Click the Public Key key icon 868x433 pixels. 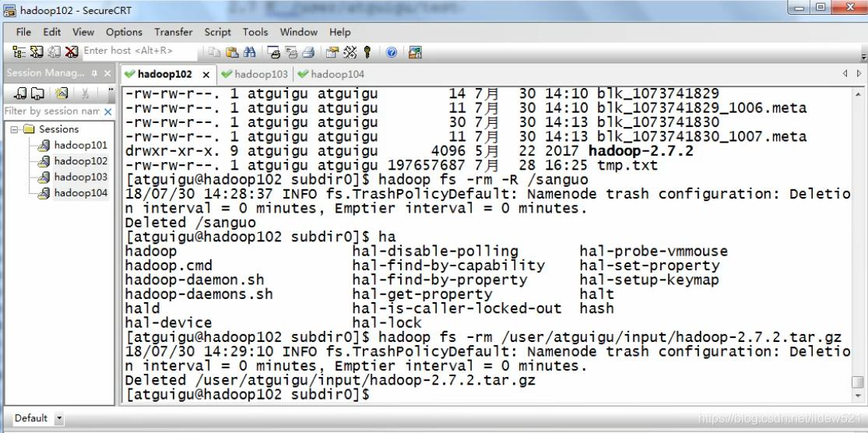click(x=367, y=52)
